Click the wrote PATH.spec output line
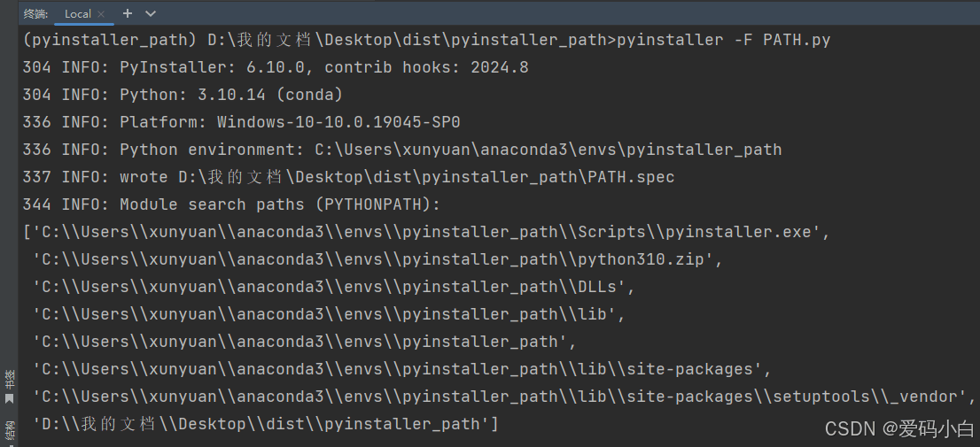Viewport: 980px width, 447px height. [x=349, y=177]
